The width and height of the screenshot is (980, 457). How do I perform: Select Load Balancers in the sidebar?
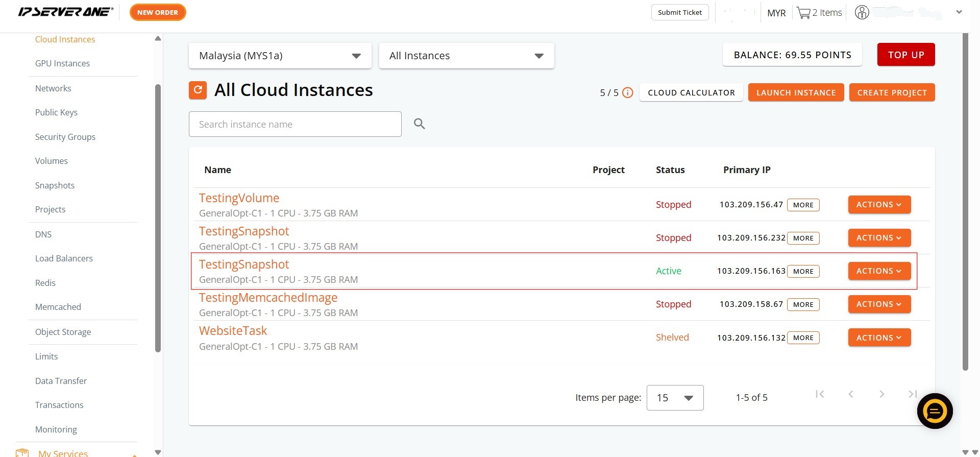coord(64,258)
